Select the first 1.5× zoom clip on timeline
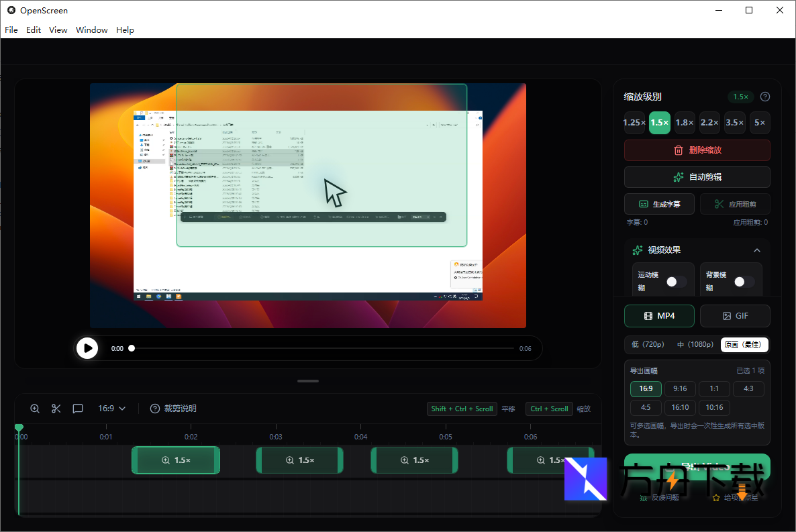The image size is (796, 532). click(176, 460)
